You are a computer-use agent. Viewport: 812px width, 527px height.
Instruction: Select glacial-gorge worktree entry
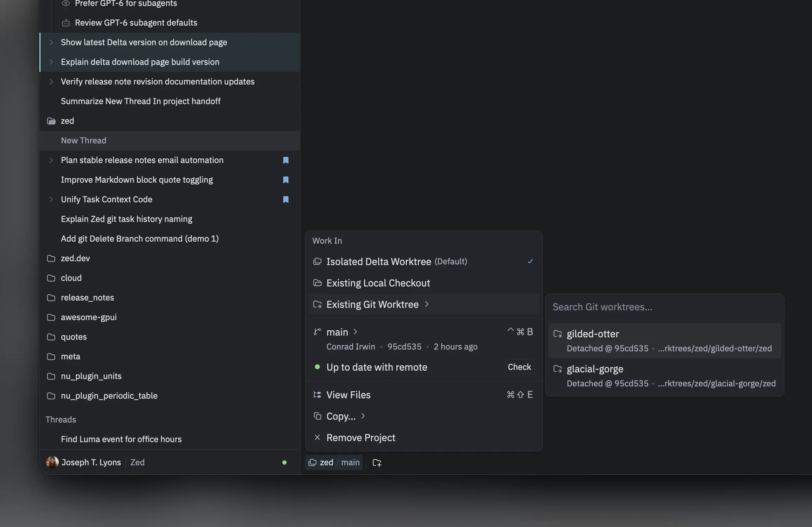665,376
